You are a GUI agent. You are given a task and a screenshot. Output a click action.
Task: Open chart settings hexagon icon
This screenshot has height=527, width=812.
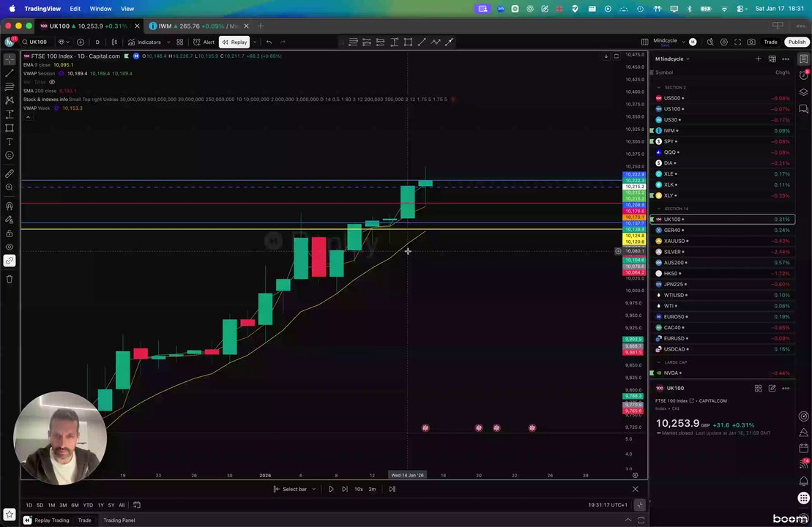724,42
